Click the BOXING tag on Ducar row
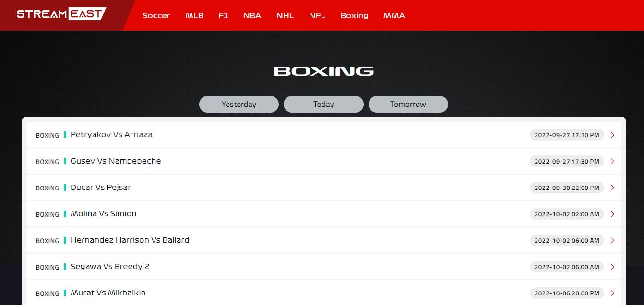 coord(48,188)
